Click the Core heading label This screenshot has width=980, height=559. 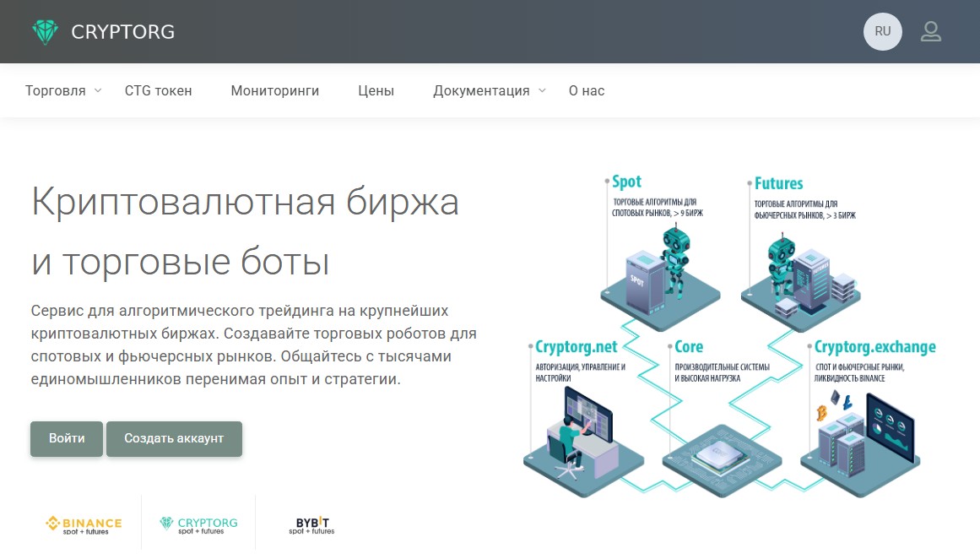point(689,347)
